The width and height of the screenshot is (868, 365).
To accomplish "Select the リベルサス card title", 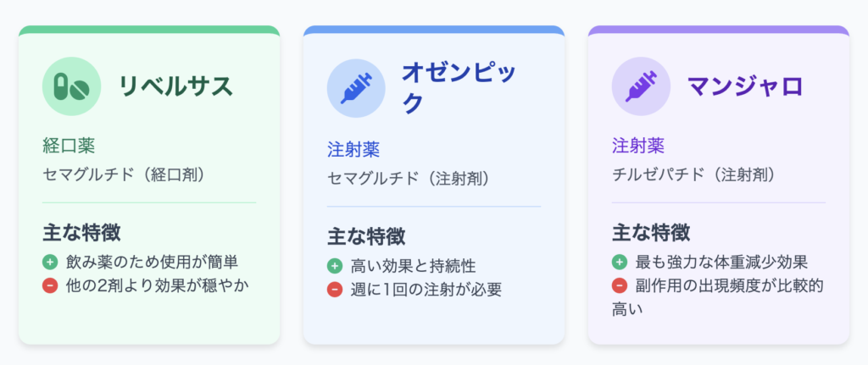I will click(x=175, y=87).
